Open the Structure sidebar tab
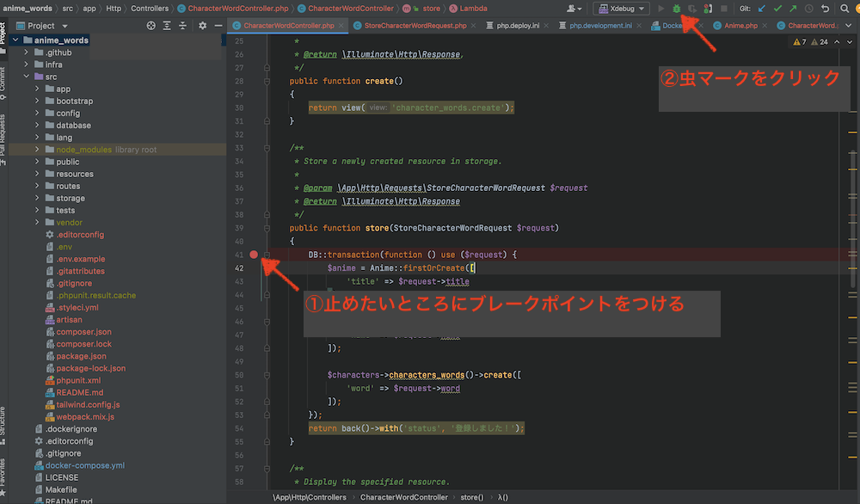The height and width of the screenshot is (504, 860). 3,426
